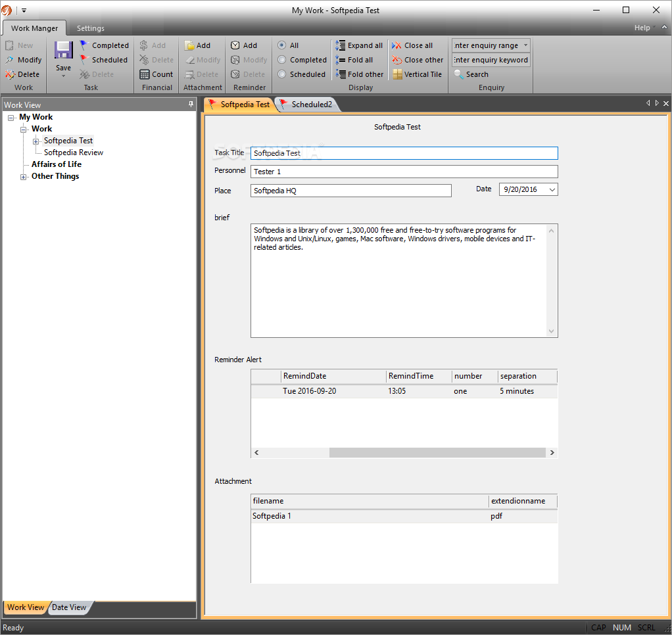Select the Softpedia 1 attachment row

click(x=404, y=516)
